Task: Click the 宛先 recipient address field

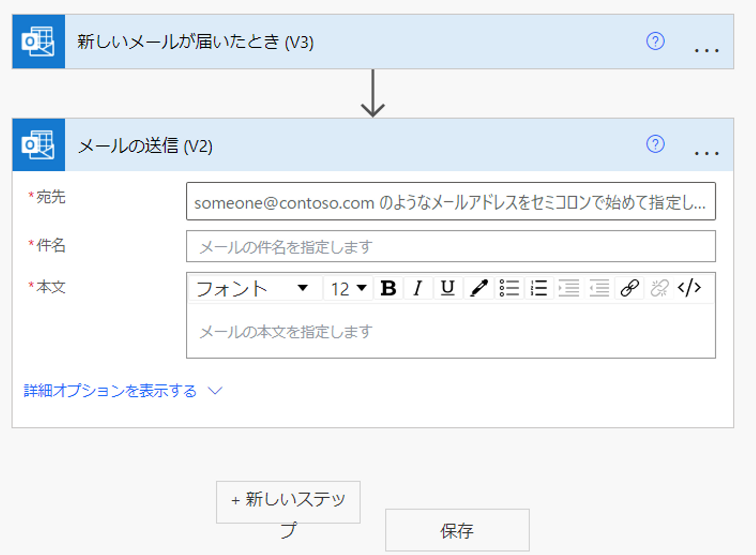Action: [x=451, y=201]
